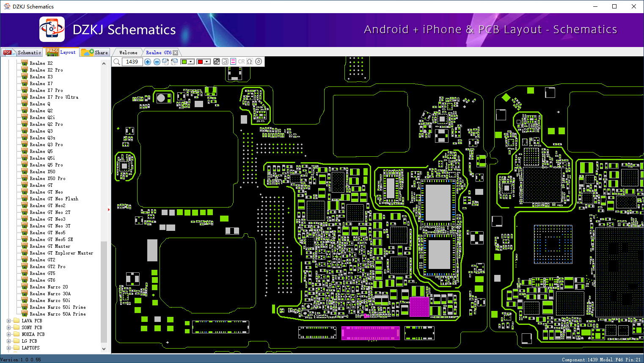Click the component number field showing 1439
This screenshot has width=644, height=363.
pyautogui.click(x=132, y=62)
